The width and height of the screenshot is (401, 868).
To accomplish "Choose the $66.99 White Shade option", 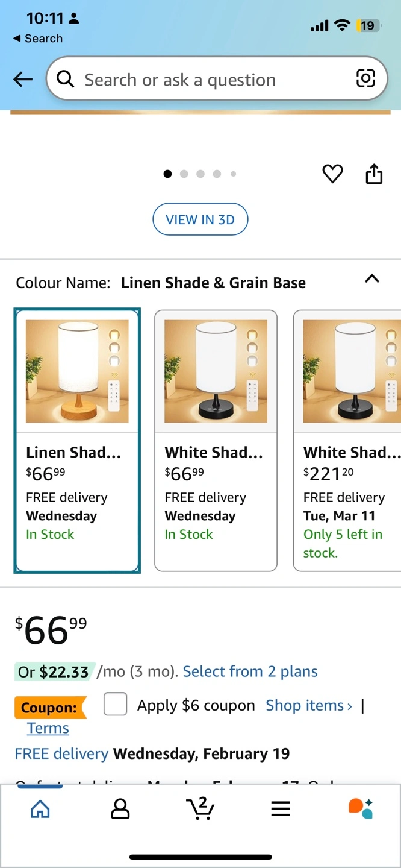I will (216, 440).
